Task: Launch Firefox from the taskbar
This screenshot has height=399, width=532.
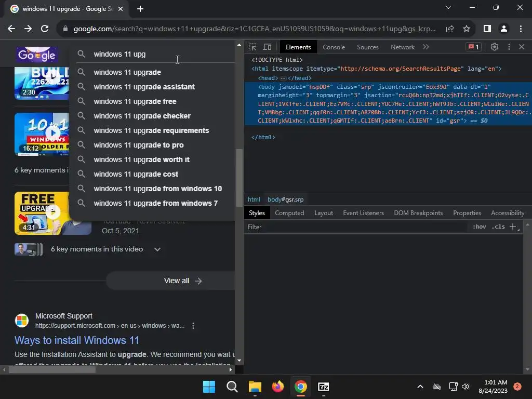Action: pyautogui.click(x=278, y=387)
